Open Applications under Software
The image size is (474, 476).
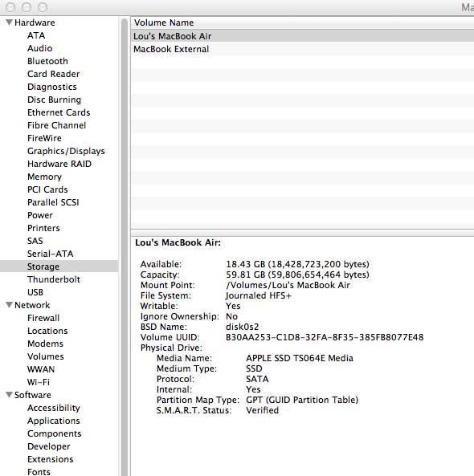(54, 421)
